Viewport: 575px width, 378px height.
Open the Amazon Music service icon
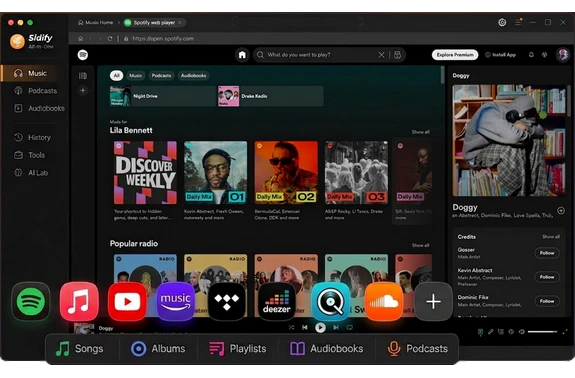point(176,301)
